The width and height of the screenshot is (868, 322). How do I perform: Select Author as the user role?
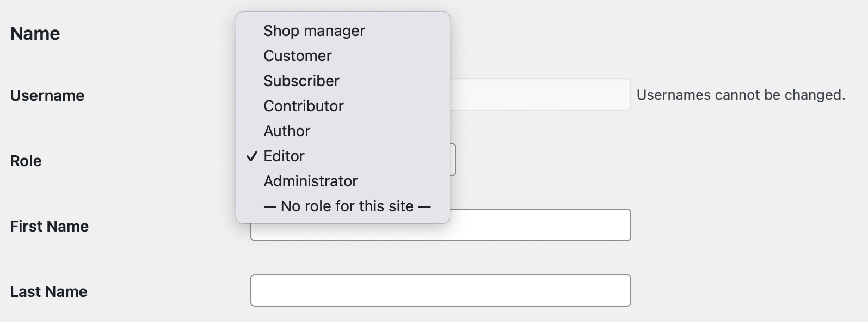point(287,131)
